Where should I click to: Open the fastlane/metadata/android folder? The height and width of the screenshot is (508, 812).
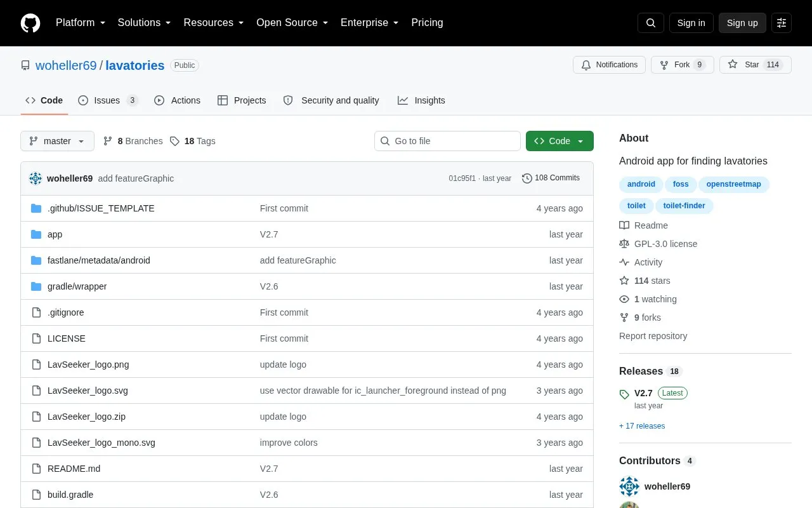(x=99, y=260)
